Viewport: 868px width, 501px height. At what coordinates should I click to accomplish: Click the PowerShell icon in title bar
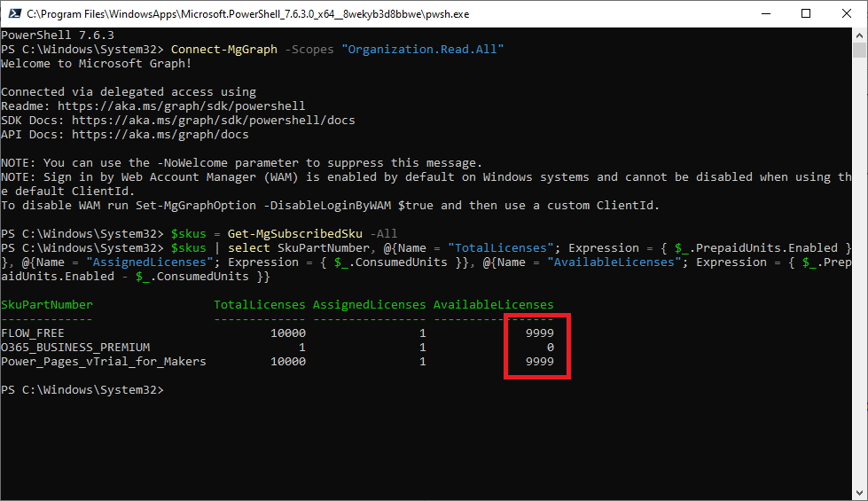point(14,14)
